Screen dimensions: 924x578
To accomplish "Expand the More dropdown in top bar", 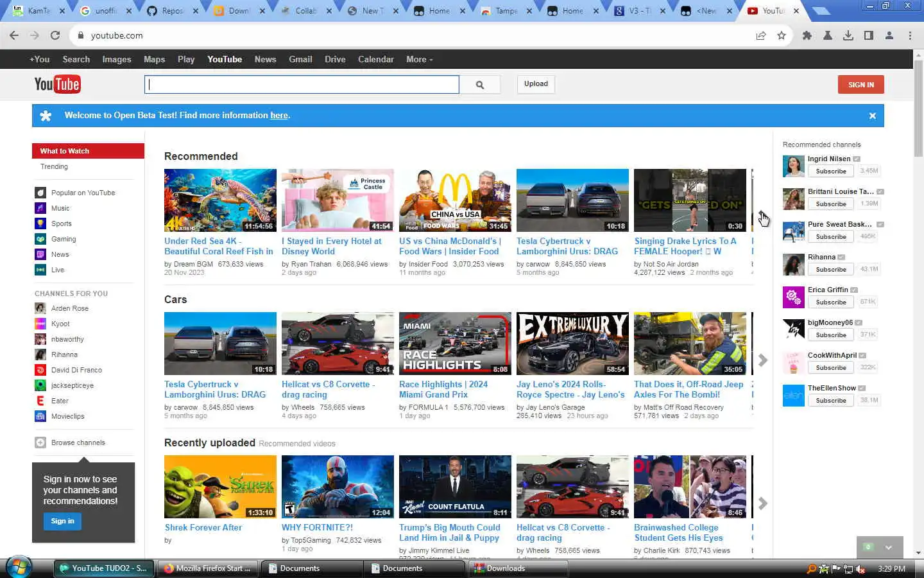I will click(x=420, y=59).
